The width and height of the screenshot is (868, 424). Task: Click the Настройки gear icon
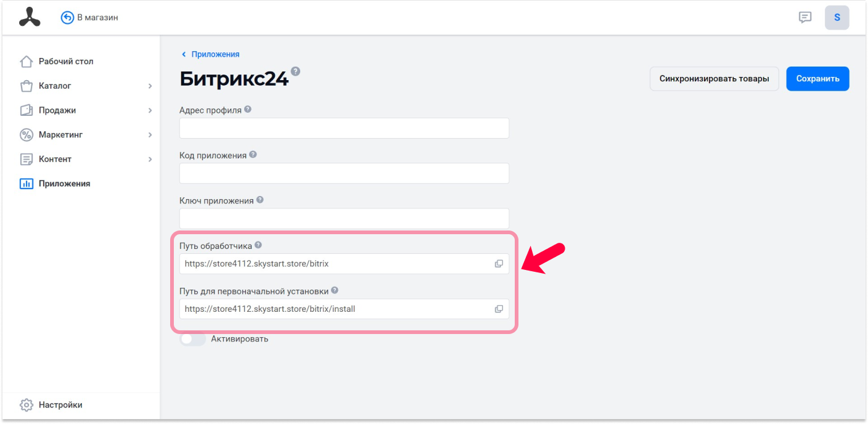26,405
